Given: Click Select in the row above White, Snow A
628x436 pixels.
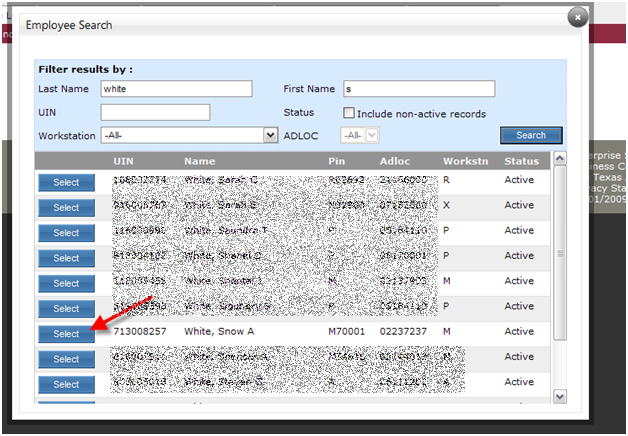Looking at the screenshot, I should (x=66, y=309).
